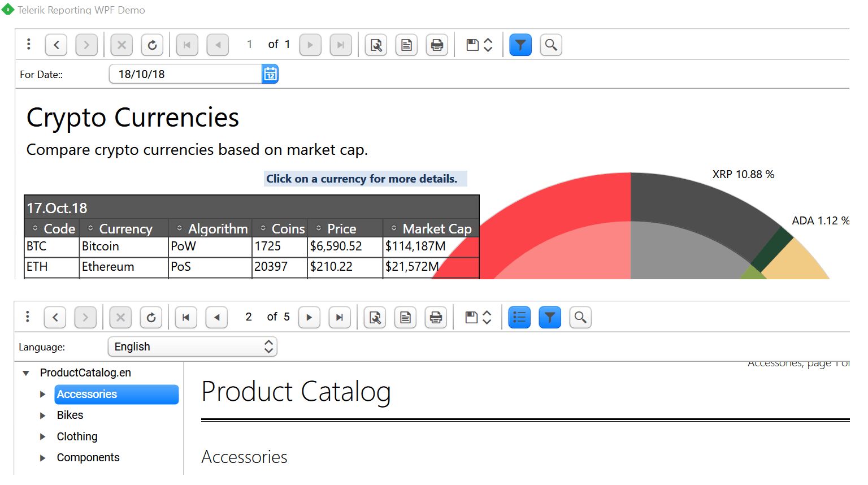Select Bikes in the document map
This screenshot has width=868, height=485.
point(70,415)
